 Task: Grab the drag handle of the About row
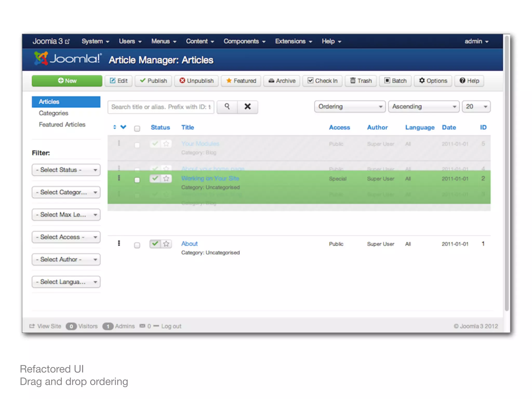pos(119,243)
